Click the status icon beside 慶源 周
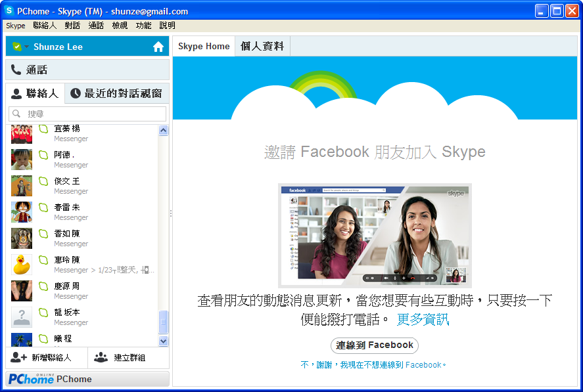This screenshot has width=583, height=392. coord(43,286)
